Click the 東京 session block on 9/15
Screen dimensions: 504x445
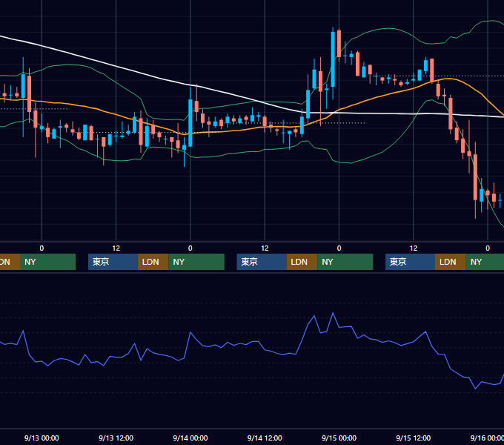pos(410,262)
